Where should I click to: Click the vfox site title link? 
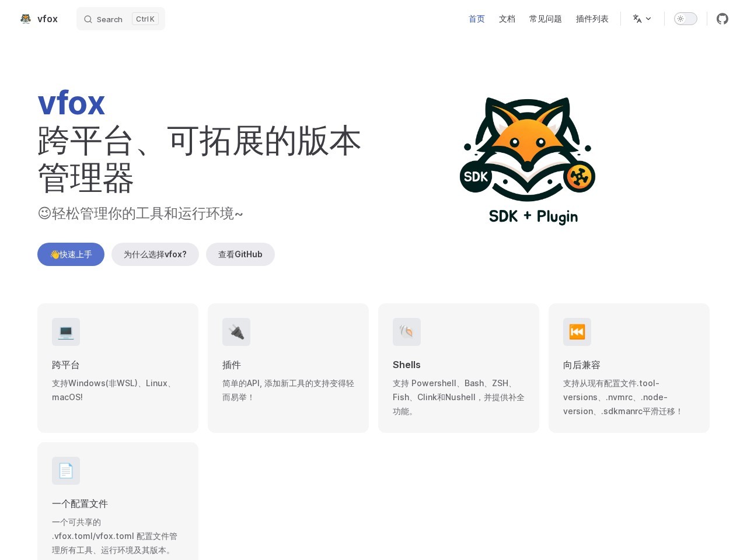click(x=47, y=19)
